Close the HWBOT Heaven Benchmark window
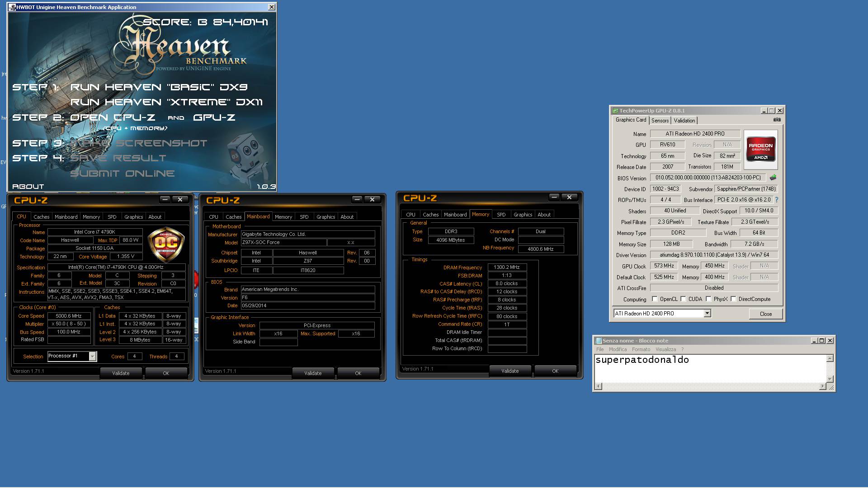The height and width of the screenshot is (488, 868). 271,7
